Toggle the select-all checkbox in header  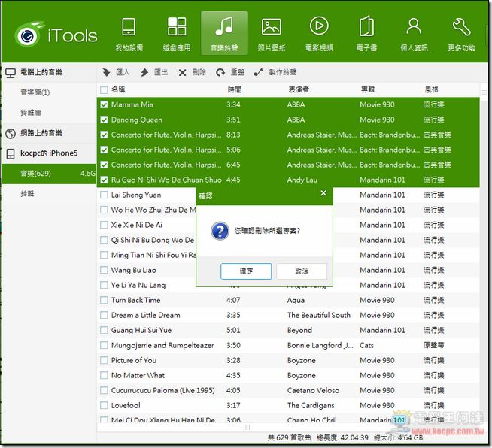pyautogui.click(x=104, y=90)
